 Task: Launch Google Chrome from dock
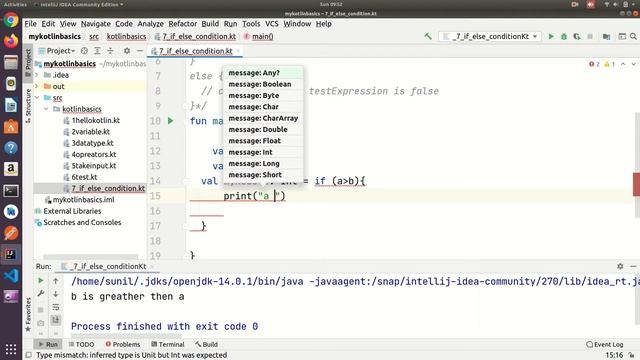(11, 20)
